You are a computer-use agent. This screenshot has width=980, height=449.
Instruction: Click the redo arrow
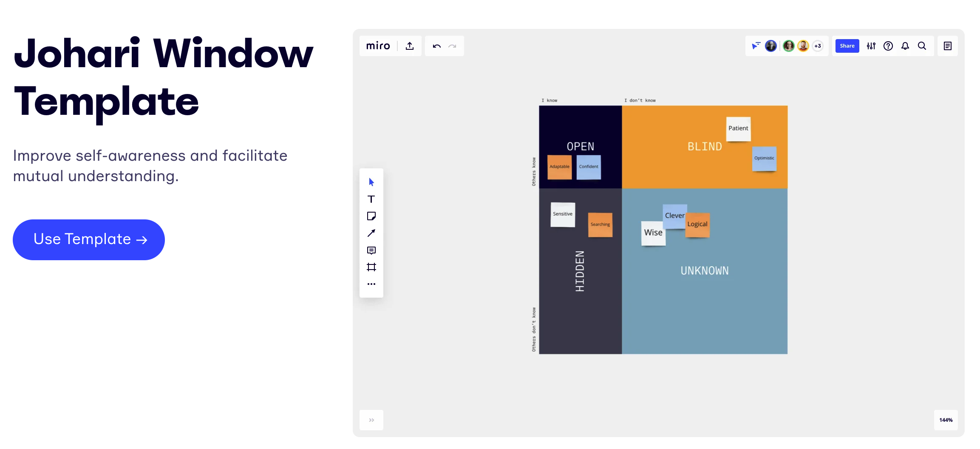452,46
